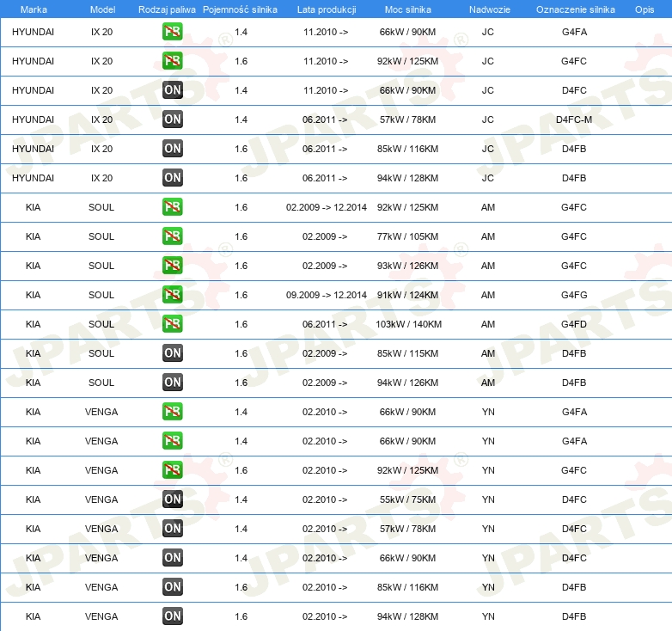Click D4FB code in Kia Soul 85kW/115KM row

pos(574,353)
